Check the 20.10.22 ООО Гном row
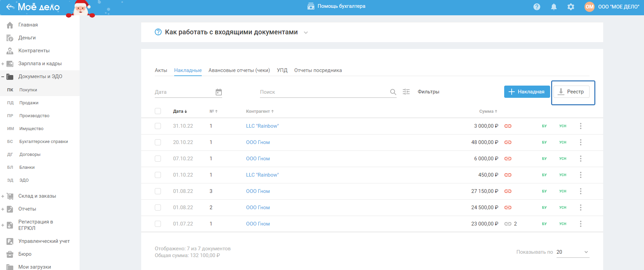 (158, 142)
